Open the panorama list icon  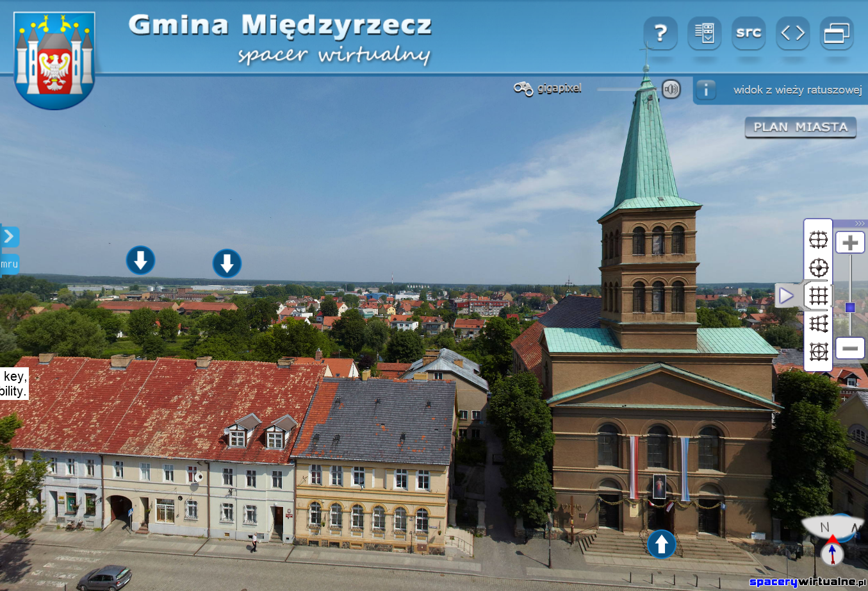pyautogui.click(x=704, y=32)
